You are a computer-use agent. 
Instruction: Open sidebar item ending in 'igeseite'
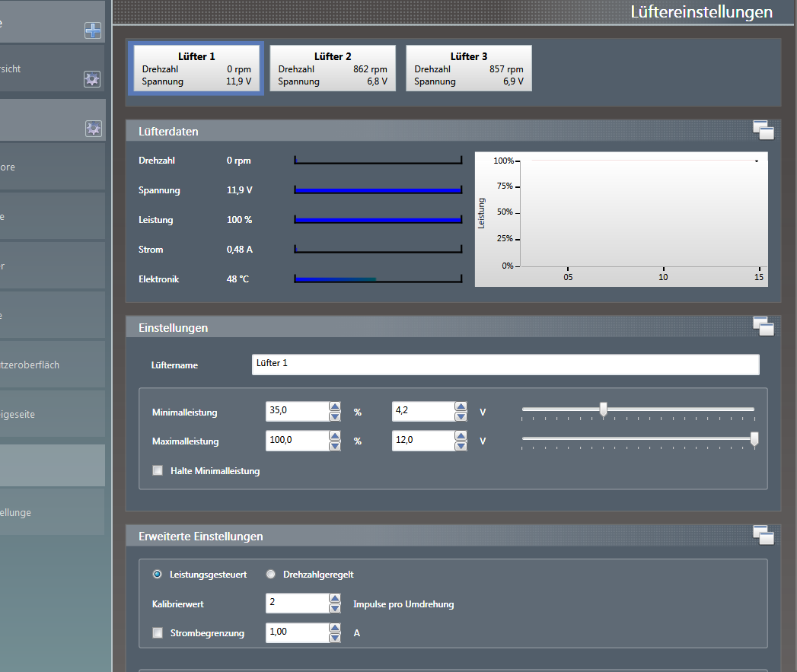tap(52, 414)
